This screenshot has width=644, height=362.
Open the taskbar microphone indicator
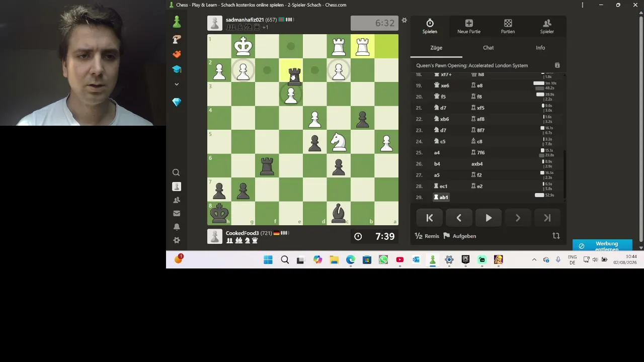click(558, 260)
